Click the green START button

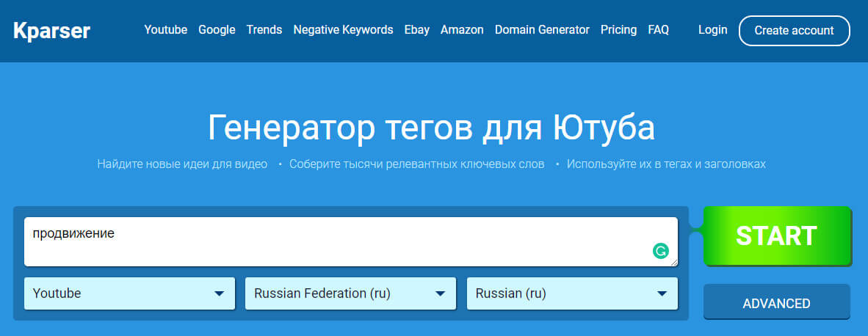pyautogui.click(x=777, y=236)
